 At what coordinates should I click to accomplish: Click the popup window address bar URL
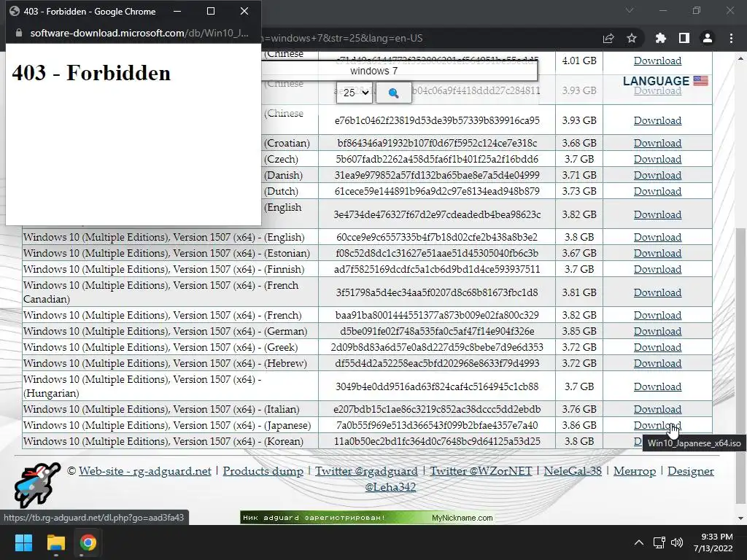[x=139, y=33]
